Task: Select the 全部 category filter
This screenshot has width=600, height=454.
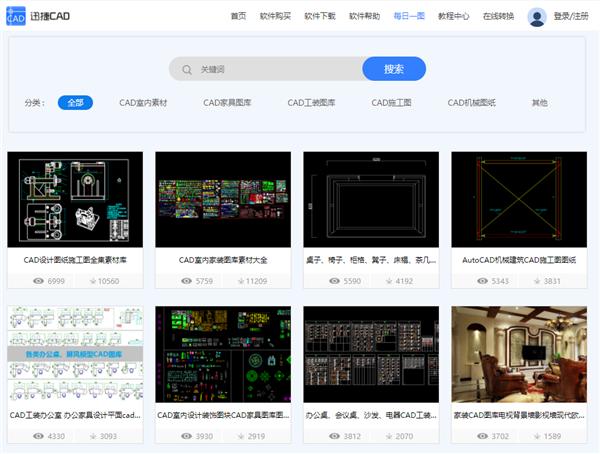Action: [x=75, y=103]
